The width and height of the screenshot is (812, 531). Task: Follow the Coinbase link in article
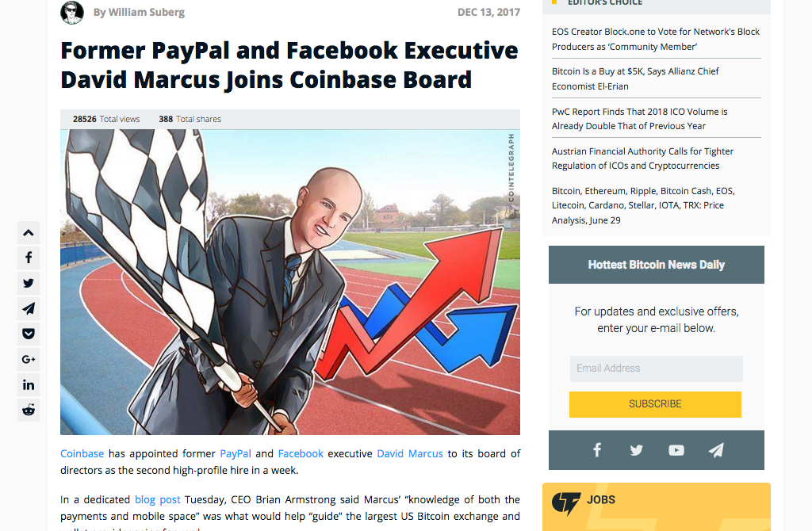point(82,454)
